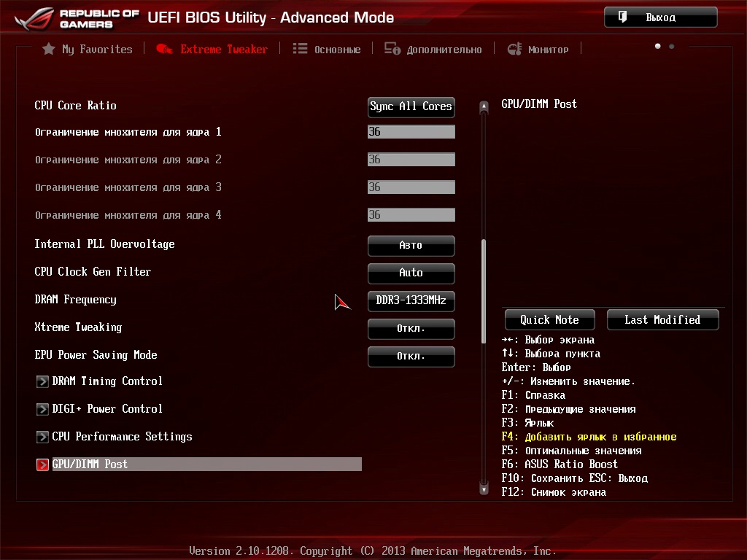Click the Выход exit button
The width and height of the screenshot is (747, 560).
pyautogui.click(x=660, y=17)
